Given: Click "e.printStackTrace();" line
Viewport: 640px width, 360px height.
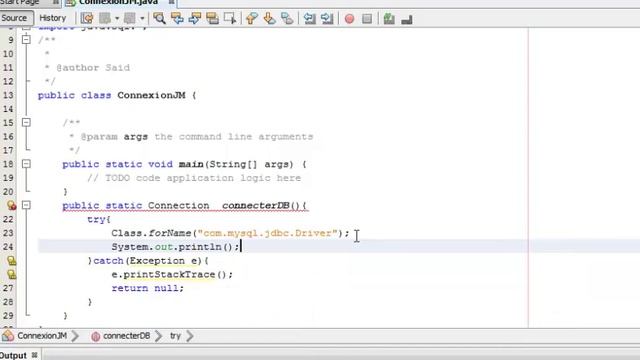Looking at the screenshot, I should [x=172, y=274].
